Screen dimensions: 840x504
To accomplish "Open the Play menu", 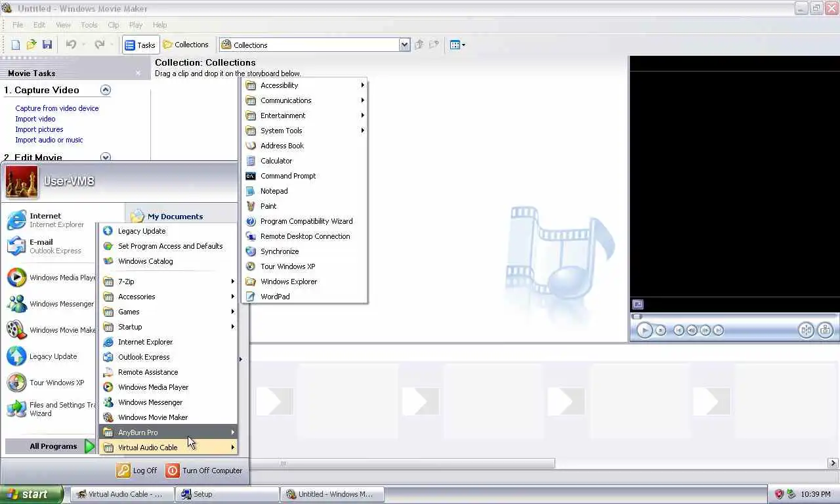I will click(x=136, y=25).
